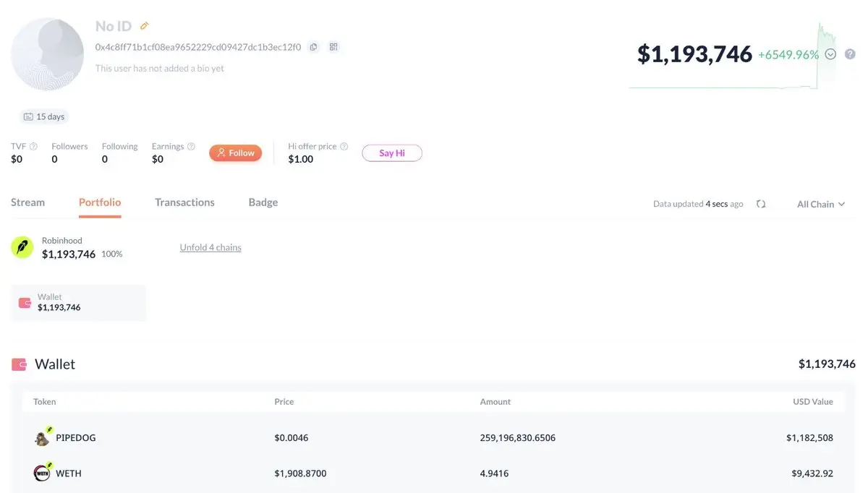This screenshot has width=868, height=493.
Task: Open the All Chain dropdown
Action: pyautogui.click(x=821, y=204)
